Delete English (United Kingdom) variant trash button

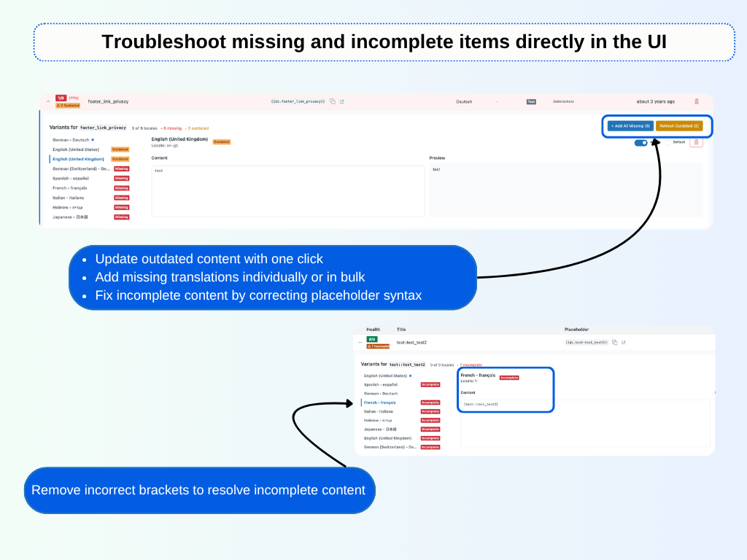(696, 142)
